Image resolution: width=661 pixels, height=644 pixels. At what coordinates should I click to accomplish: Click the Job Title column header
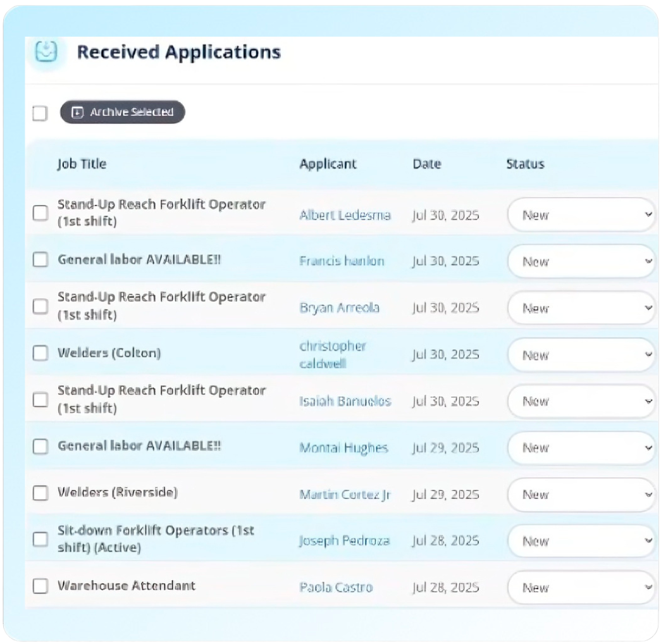[x=82, y=164]
